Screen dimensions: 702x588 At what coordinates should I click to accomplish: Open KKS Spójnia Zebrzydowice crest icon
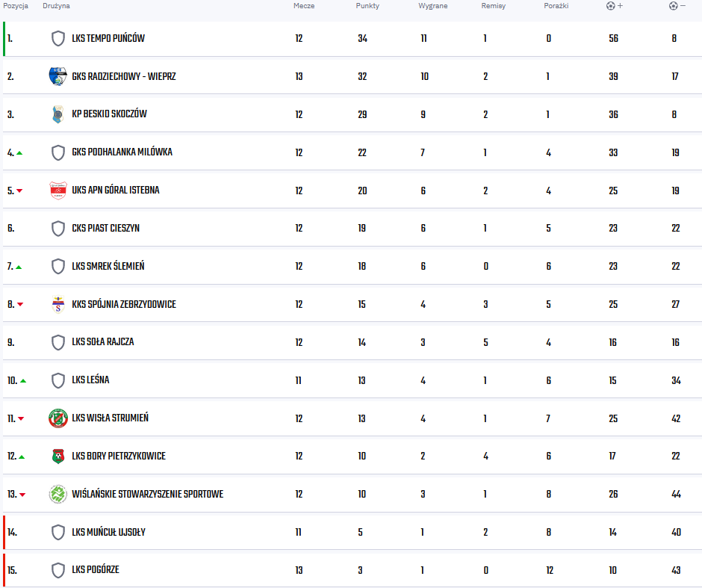[58, 304]
